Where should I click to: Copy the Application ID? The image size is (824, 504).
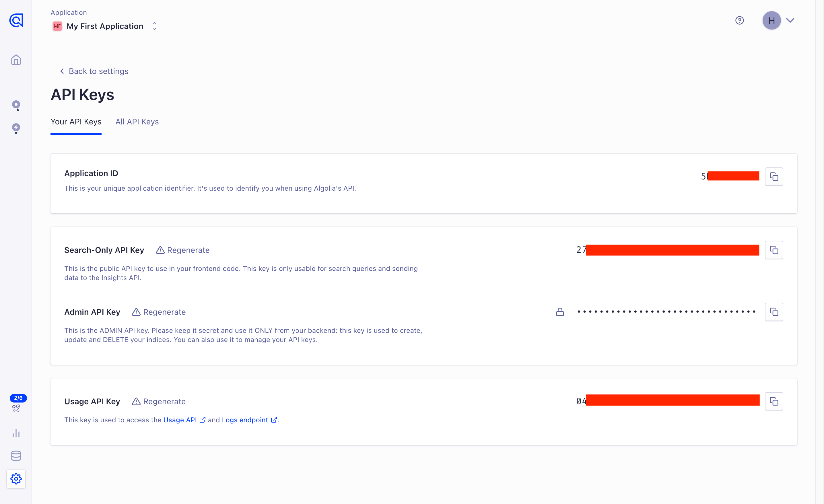pos(774,177)
